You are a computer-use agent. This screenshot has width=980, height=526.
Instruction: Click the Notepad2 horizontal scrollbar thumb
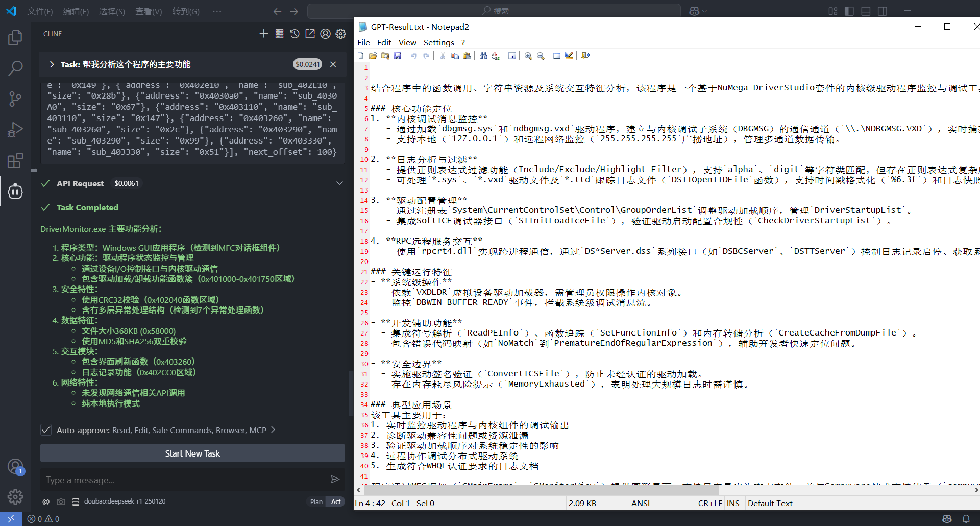[x=541, y=490]
